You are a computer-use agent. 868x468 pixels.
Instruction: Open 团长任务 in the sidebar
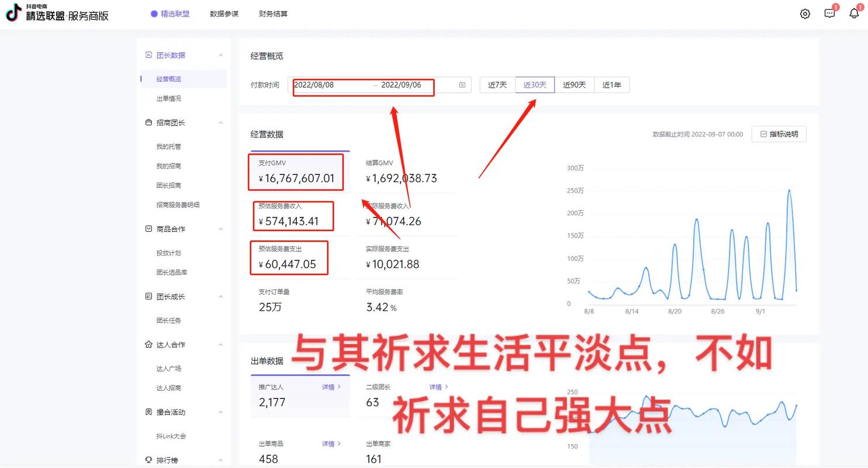(169, 320)
